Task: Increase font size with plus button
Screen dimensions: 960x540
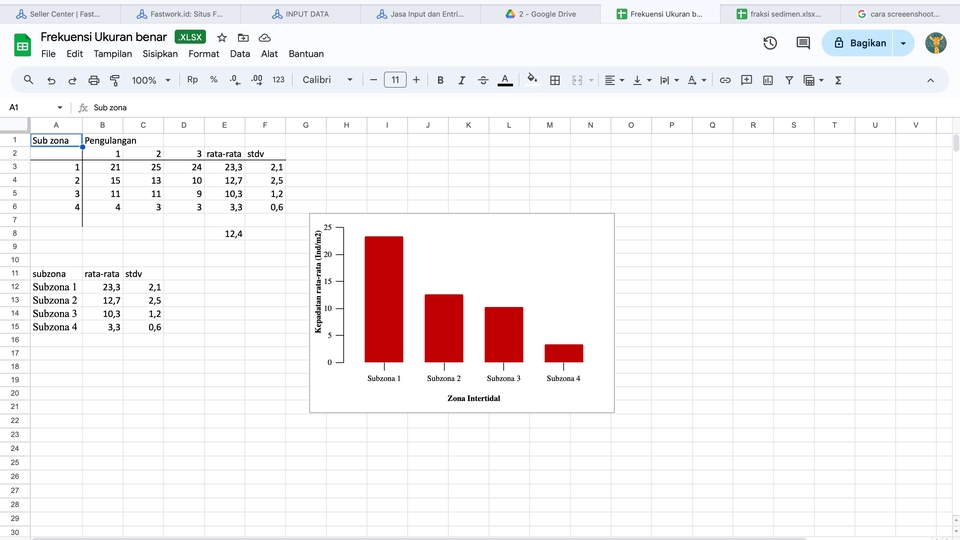Action: [416, 80]
